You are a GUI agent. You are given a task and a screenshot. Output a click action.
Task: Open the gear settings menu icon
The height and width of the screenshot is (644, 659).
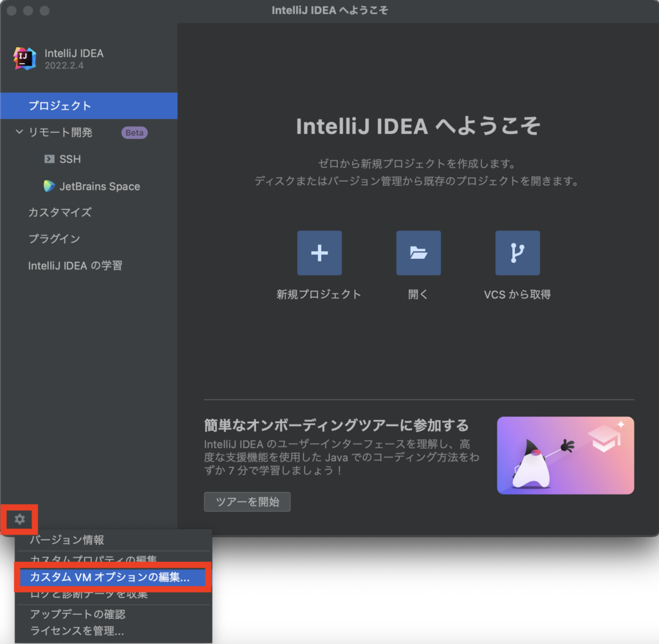coord(20,519)
